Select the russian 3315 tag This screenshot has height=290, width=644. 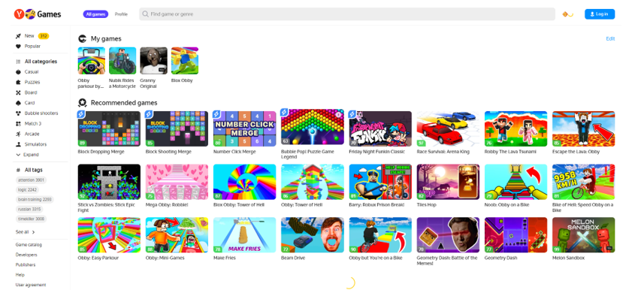[29, 210]
